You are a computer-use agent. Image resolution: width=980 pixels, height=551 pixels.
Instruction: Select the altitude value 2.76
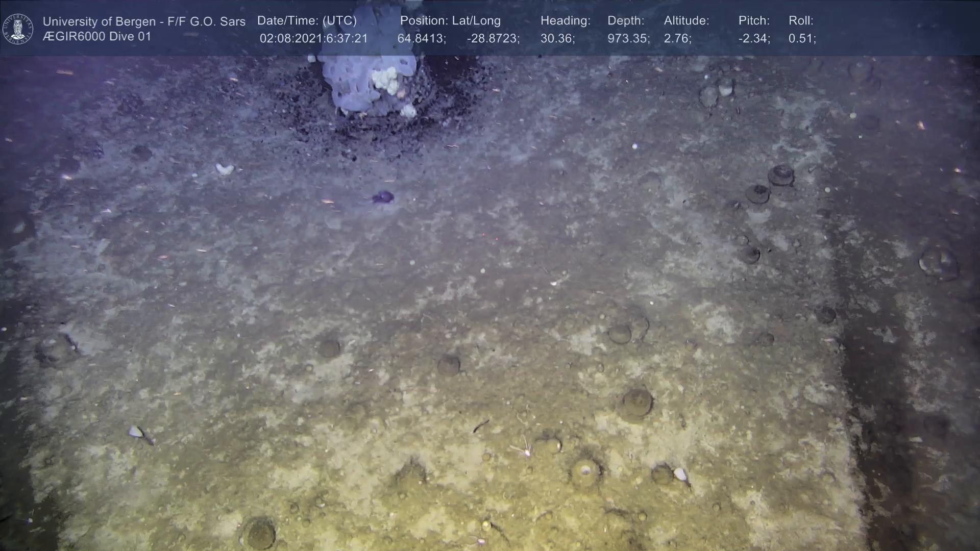click(677, 39)
